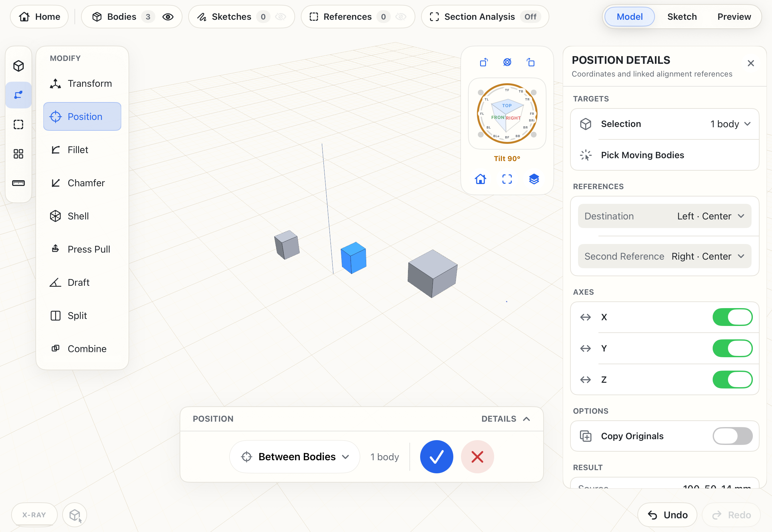Image resolution: width=772 pixels, height=532 pixels.
Task: Choose Combine in the Modify menu
Action: tap(82, 349)
